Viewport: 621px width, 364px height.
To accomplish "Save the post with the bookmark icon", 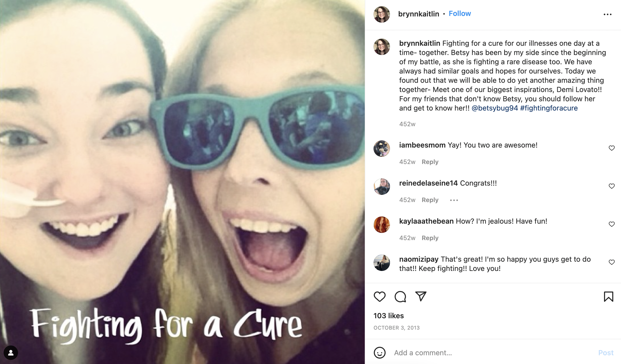I will pos(608,297).
